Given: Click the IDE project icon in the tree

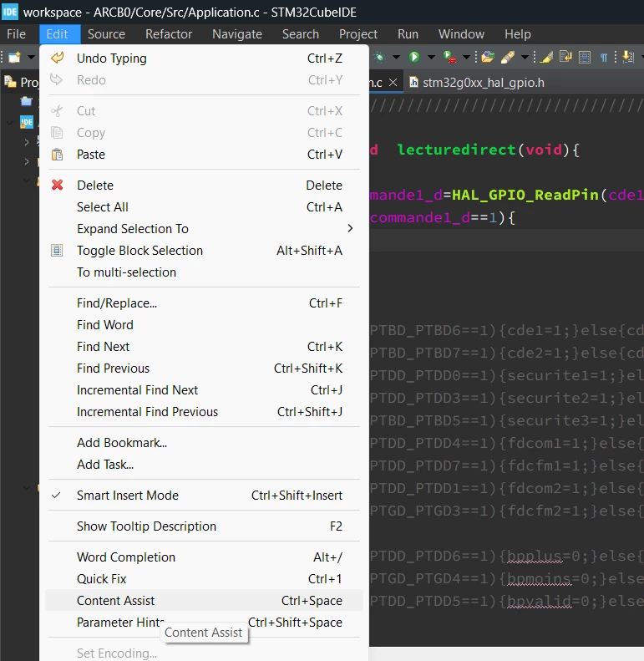Looking at the screenshot, I should [26, 122].
